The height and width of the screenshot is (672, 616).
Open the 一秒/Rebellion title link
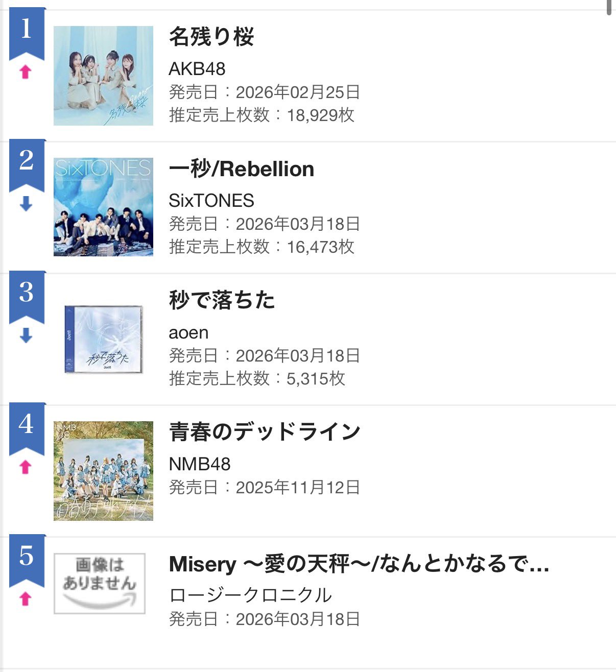click(241, 169)
